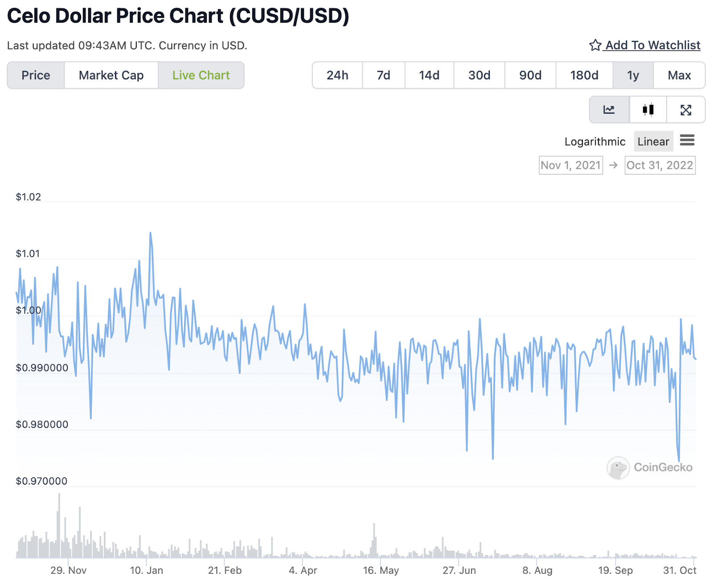Open the end date Oct 31, 2022 picker
This screenshot has height=588, width=713.
[660, 165]
